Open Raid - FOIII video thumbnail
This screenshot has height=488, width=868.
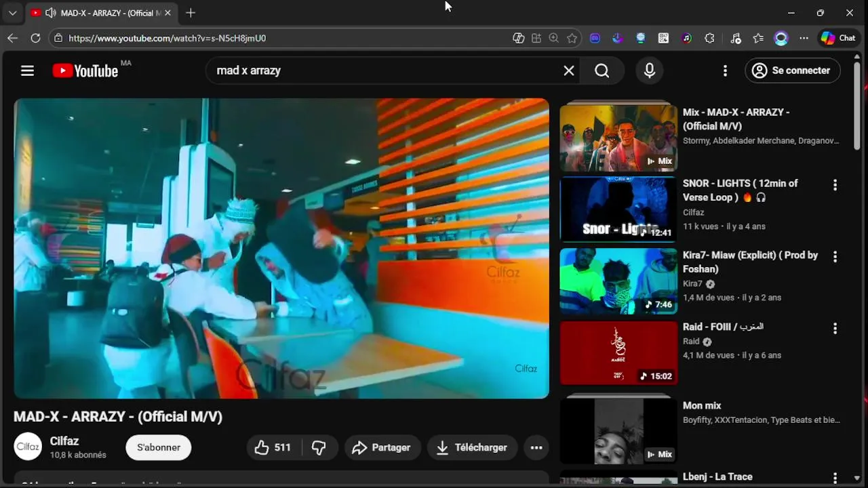(x=618, y=352)
